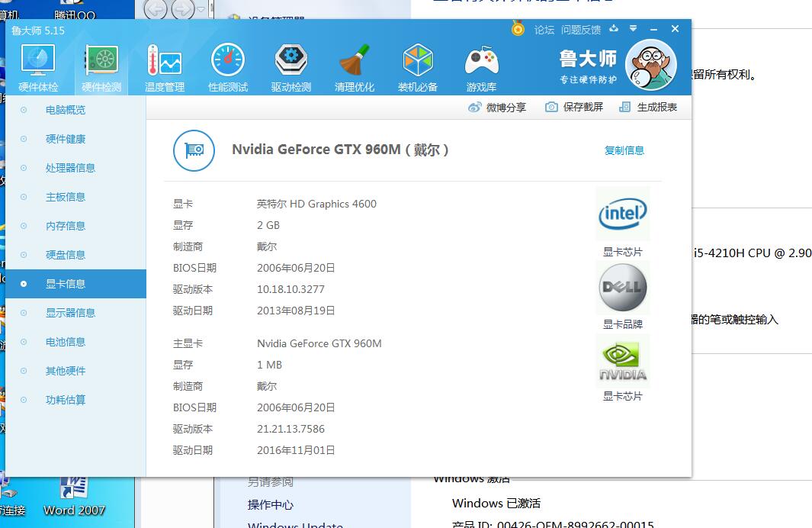Click the graphics card icon beside title

click(194, 150)
